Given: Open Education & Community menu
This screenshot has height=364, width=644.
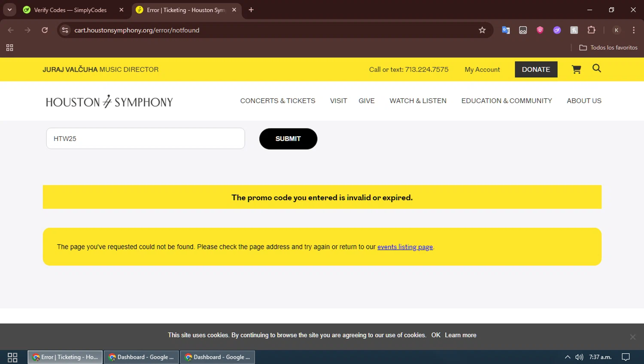Looking at the screenshot, I should click(x=507, y=101).
